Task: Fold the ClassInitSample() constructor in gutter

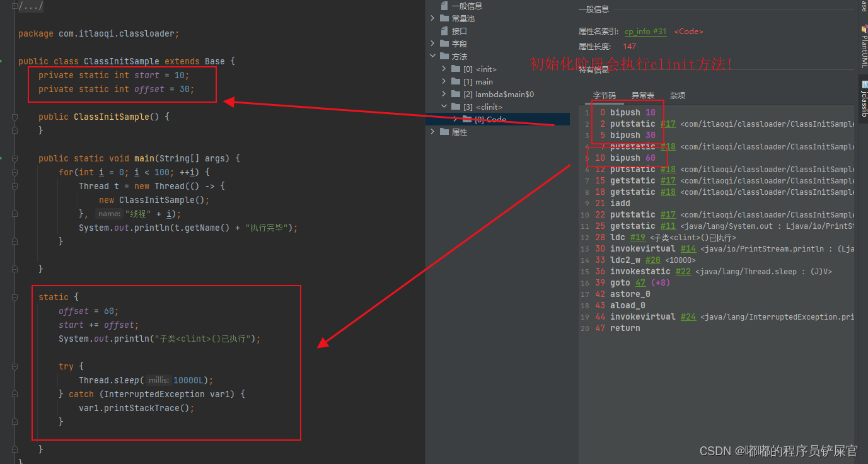Action: (x=14, y=117)
